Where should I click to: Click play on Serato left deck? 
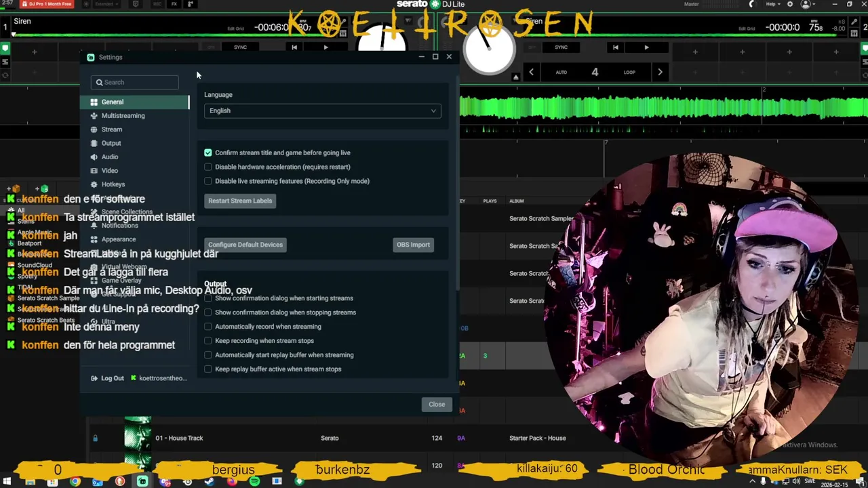(x=325, y=47)
